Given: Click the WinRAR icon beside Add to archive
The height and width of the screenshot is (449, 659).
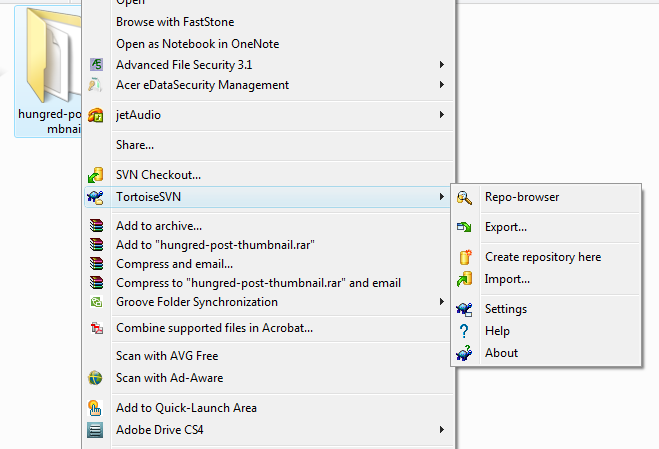Looking at the screenshot, I should 96,226.
